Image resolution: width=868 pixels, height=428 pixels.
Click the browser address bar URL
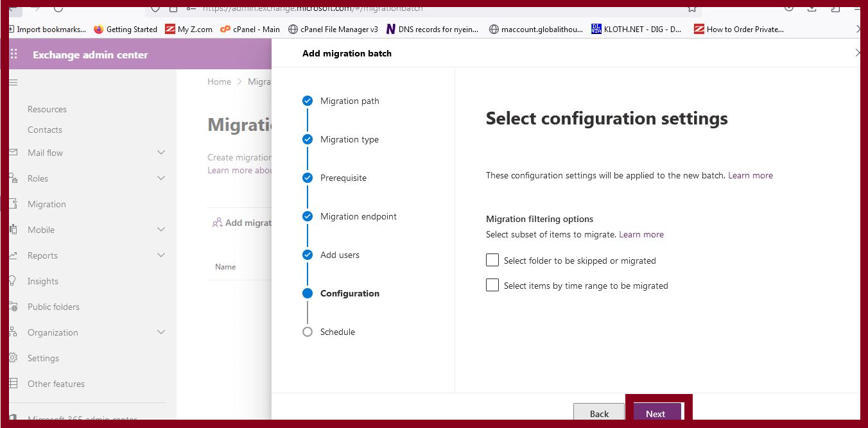click(313, 8)
